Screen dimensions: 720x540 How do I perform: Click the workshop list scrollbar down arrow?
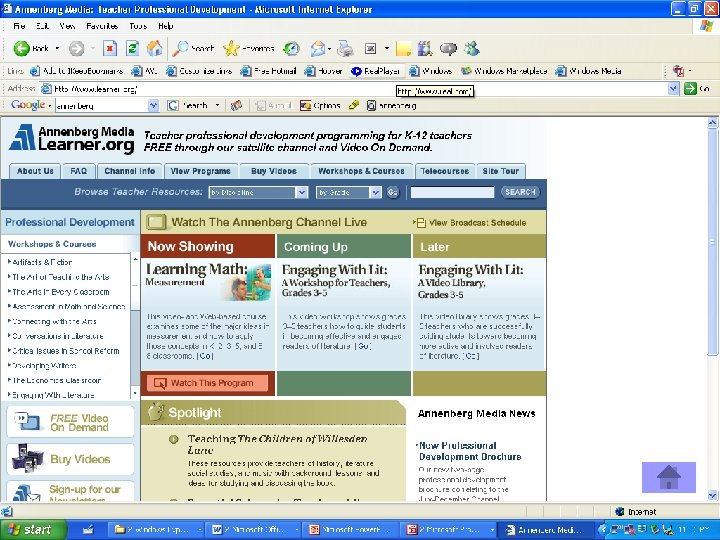(135, 394)
